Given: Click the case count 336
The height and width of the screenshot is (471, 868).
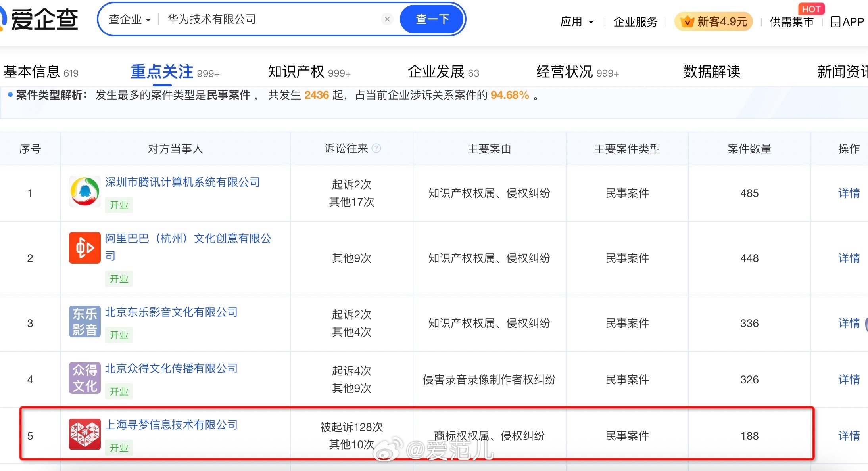Looking at the screenshot, I should tap(749, 323).
